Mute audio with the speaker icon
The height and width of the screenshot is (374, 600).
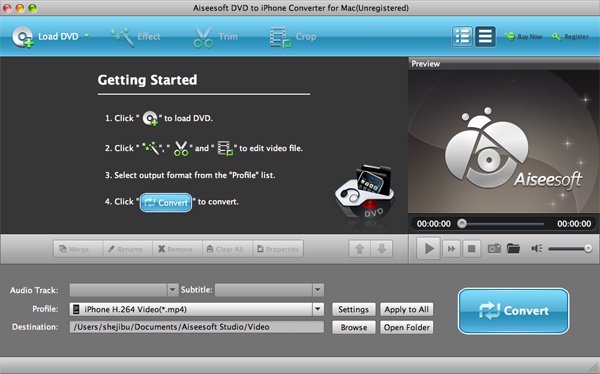click(x=536, y=249)
